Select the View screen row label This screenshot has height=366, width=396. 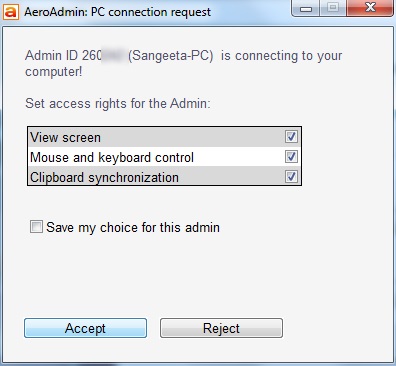coord(65,138)
